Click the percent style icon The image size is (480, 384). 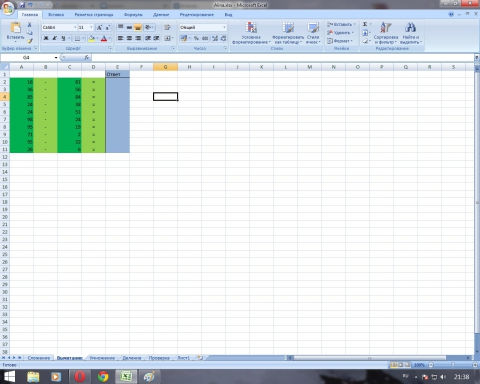pos(196,38)
